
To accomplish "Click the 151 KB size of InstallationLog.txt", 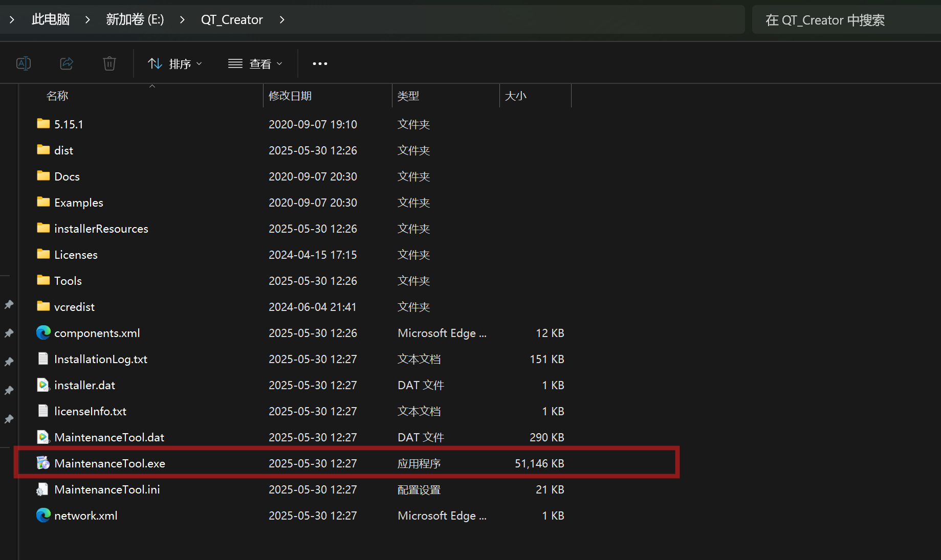I will pyautogui.click(x=547, y=359).
